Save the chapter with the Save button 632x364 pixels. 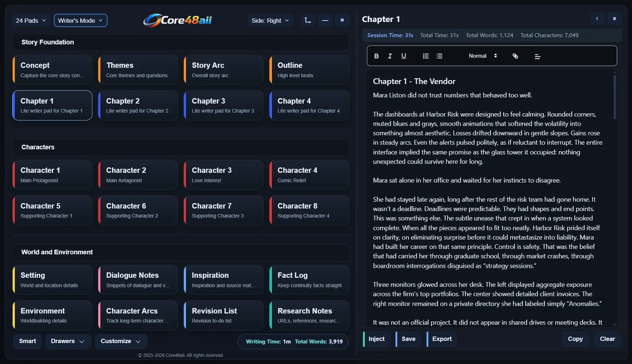coord(408,339)
